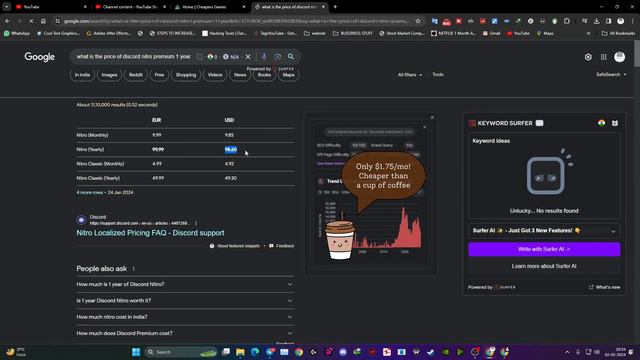640x360 pixels.
Task: Open the BUSSINESS STUFF bookmark folder
Action: [x=353, y=33]
